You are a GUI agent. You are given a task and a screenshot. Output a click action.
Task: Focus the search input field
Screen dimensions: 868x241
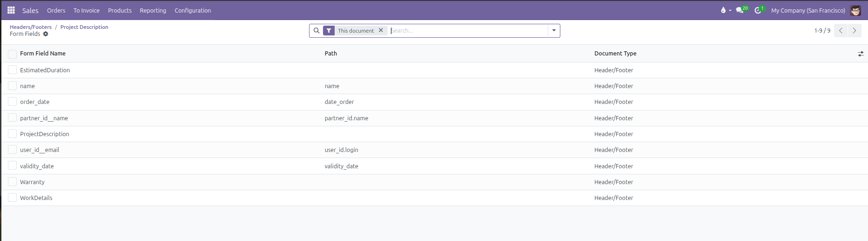[x=468, y=31]
